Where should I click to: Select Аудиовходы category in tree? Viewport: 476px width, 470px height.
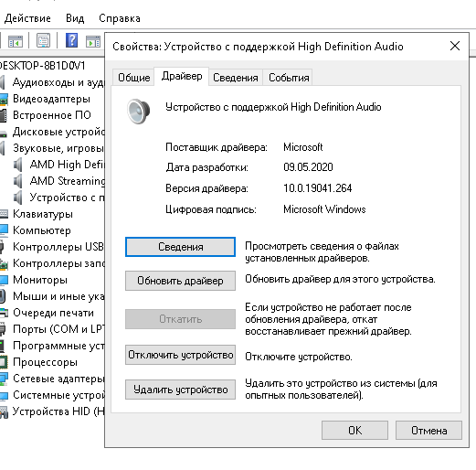click(58, 82)
